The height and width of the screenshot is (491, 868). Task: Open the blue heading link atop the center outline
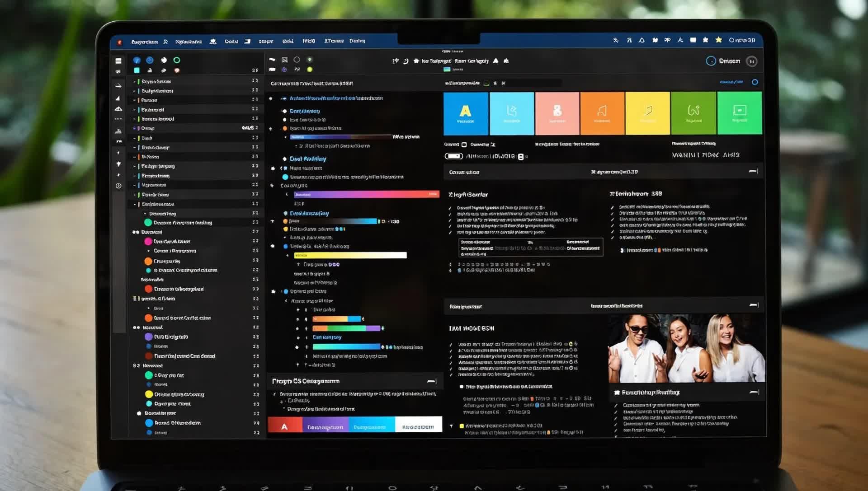pyautogui.click(x=336, y=98)
